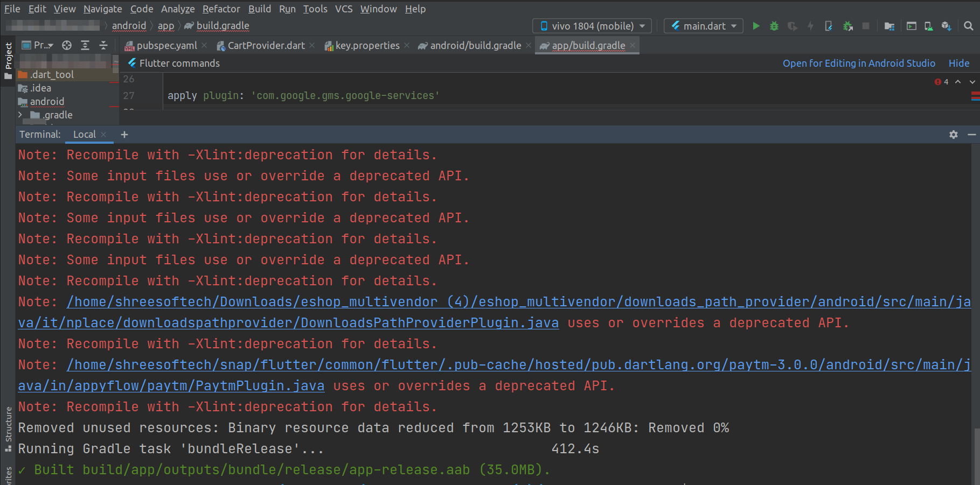The width and height of the screenshot is (980, 485).
Task: Click the Running Gradle task bundleRelease line
Action: point(309,449)
